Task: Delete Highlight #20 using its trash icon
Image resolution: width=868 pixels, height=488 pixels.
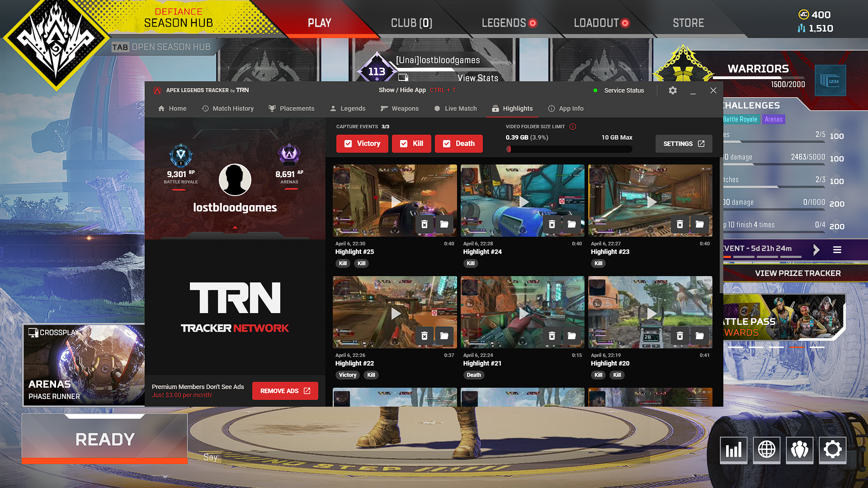Action: point(680,336)
